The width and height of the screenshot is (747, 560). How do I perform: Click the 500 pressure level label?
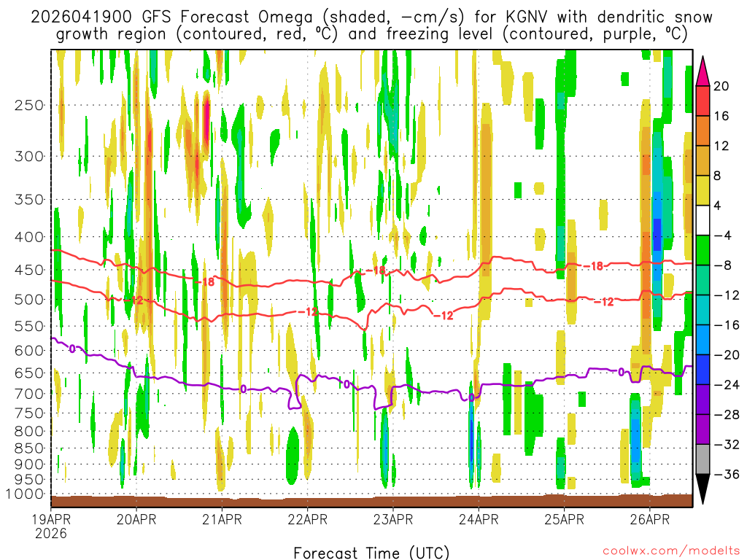[29, 300]
